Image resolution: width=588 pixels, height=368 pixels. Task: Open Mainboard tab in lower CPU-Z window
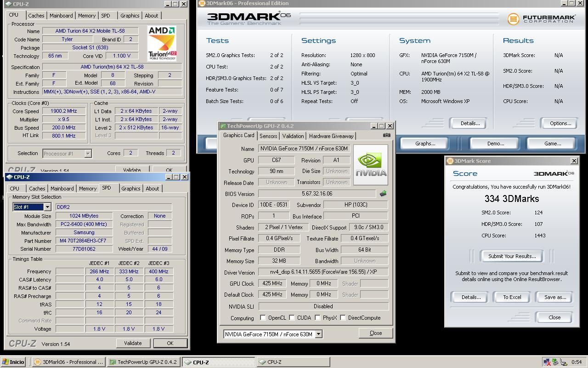click(x=62, y=189)
